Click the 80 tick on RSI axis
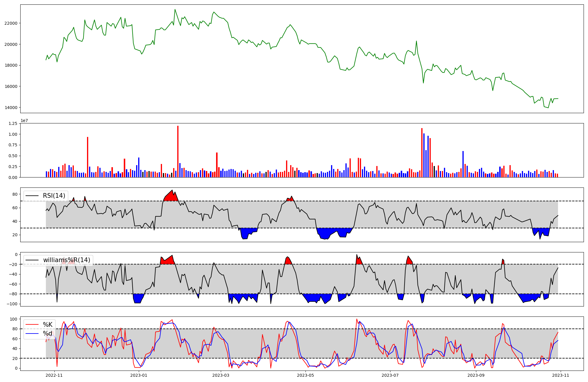The width and height of the screenshot is (588, 382). tap(15, 194)
